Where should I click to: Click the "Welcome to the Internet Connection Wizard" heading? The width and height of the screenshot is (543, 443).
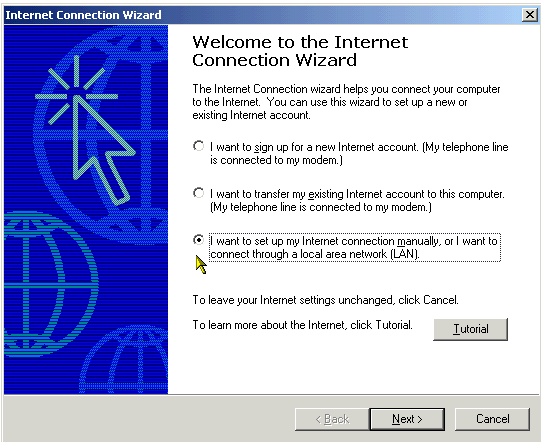pyautogui.click(x=300, y=51)
